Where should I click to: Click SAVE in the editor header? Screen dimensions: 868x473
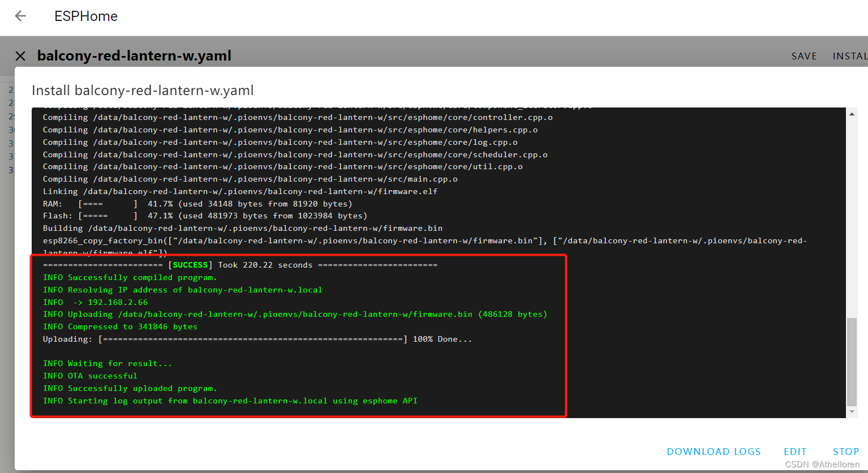click(804, 56)
